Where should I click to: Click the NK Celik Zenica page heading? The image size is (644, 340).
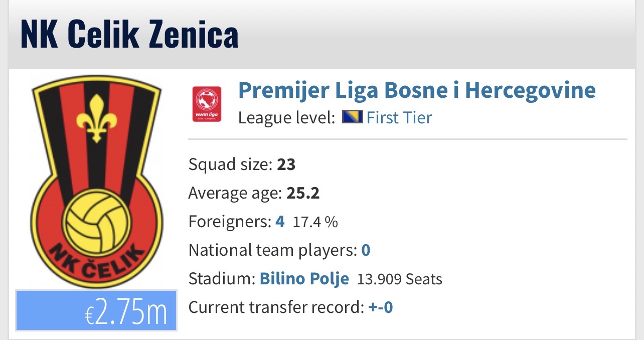pos(129,34)
